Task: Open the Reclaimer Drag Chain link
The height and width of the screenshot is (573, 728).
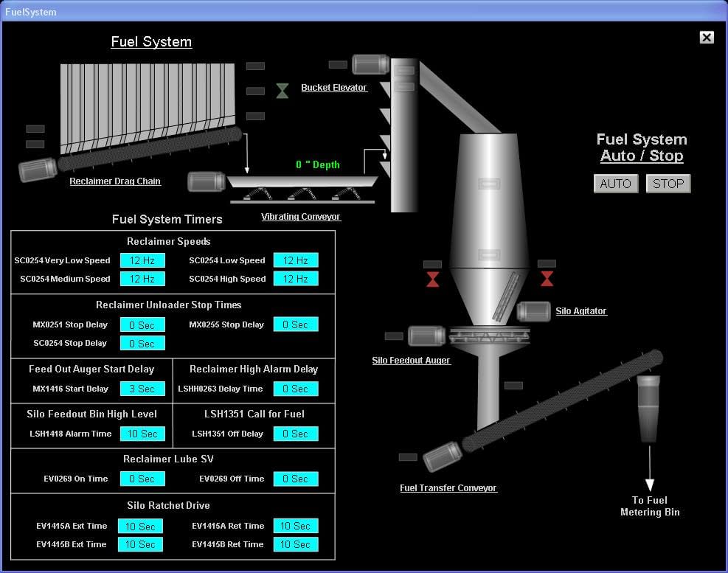Action: click(x=115, y=181)
